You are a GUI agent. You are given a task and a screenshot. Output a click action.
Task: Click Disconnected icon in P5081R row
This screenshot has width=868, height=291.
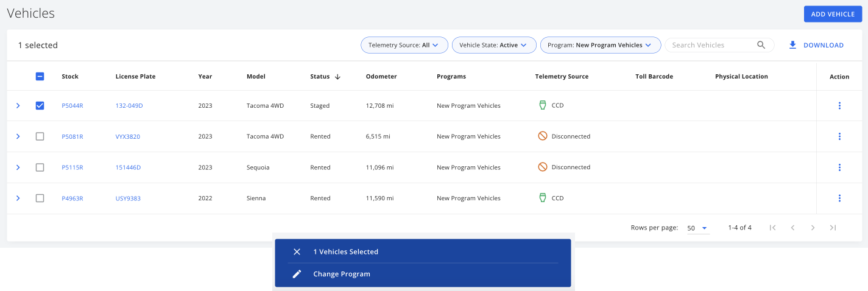542,136
